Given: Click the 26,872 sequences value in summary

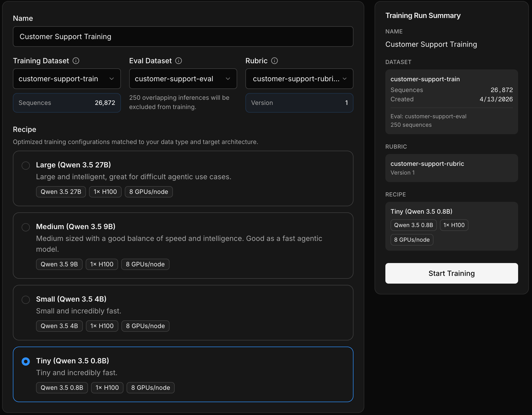Looking at the screenshot, I should pyautogui.click(x=502, y=90).
